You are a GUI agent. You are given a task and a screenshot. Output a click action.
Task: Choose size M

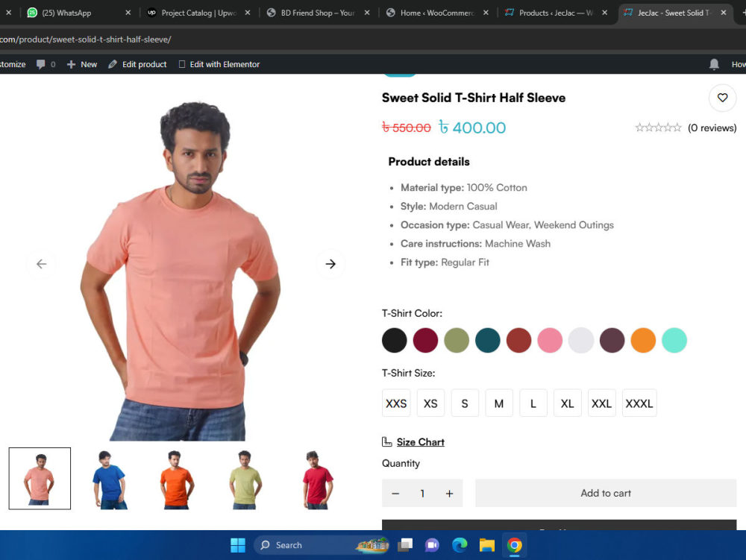(499, 403)
